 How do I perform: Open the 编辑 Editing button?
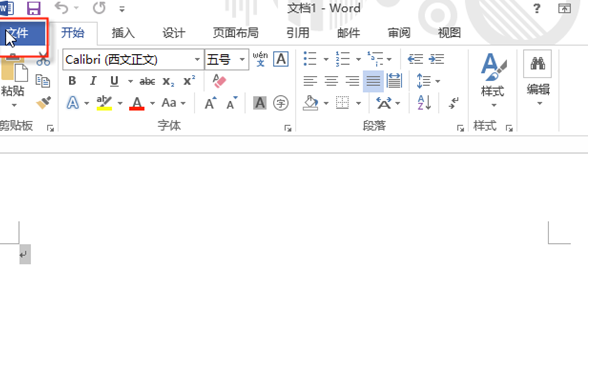(x=538, y=78)
